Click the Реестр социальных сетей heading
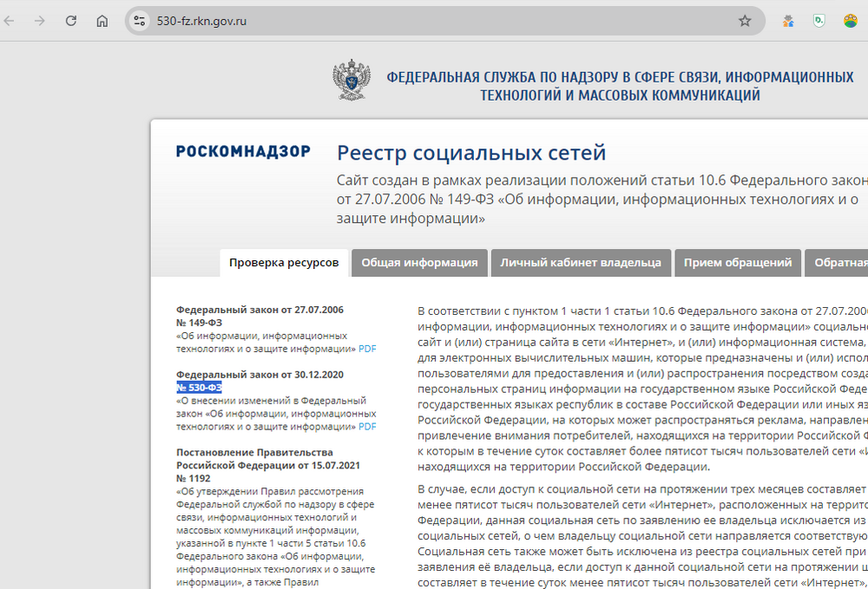The width and height of the screenshot is (868, 589). click(x=471, y=153)
